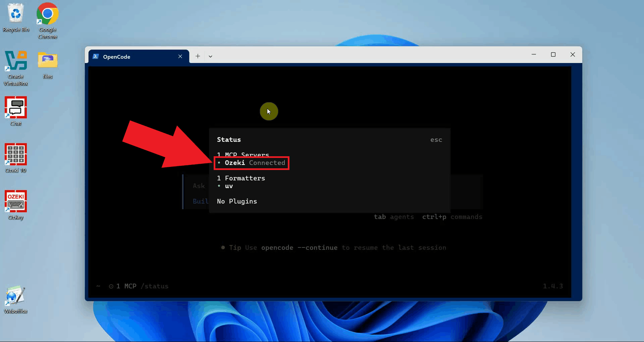Close the terminal window

(x=573, y=54)
